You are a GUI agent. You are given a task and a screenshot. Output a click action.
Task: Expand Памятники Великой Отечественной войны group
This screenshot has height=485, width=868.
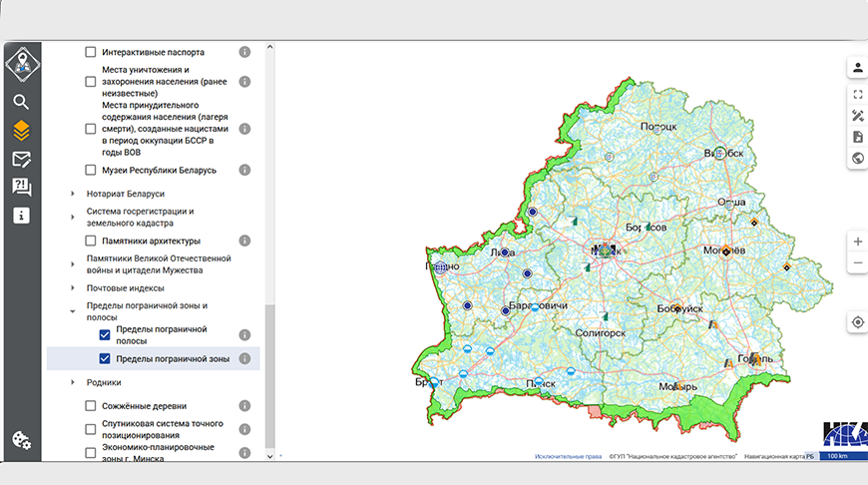tap(73, 264)
